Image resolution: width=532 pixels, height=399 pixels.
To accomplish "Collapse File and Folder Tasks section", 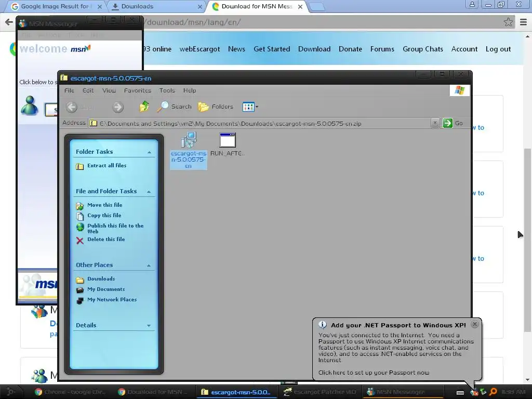I will [149, 192].
